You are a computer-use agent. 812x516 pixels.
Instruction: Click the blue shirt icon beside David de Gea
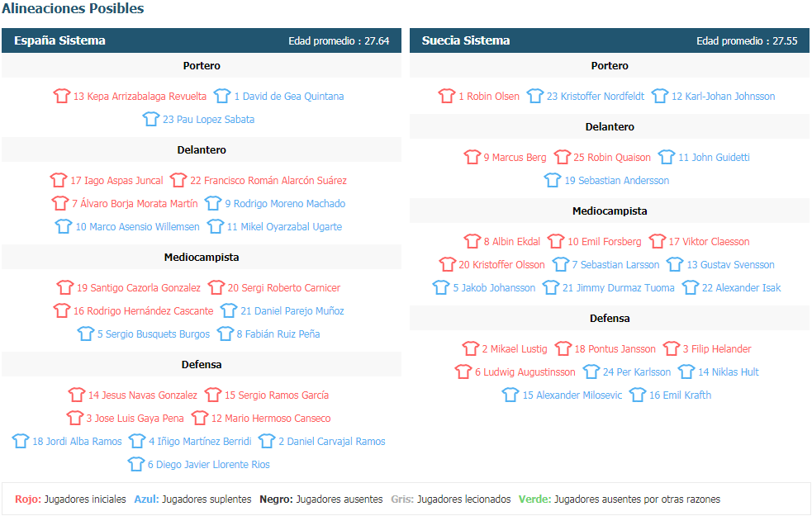tap(222, 96)
